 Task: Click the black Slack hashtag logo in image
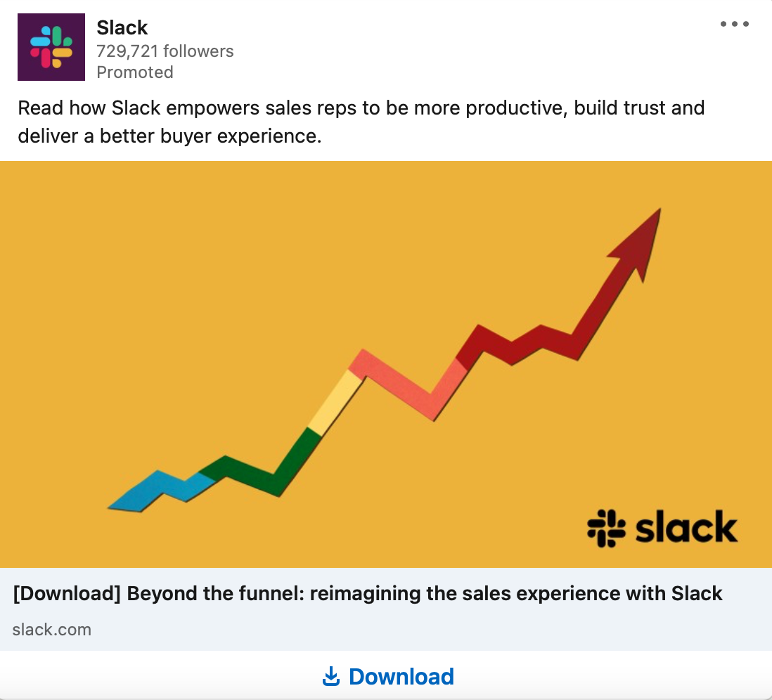tap(606, 529)
